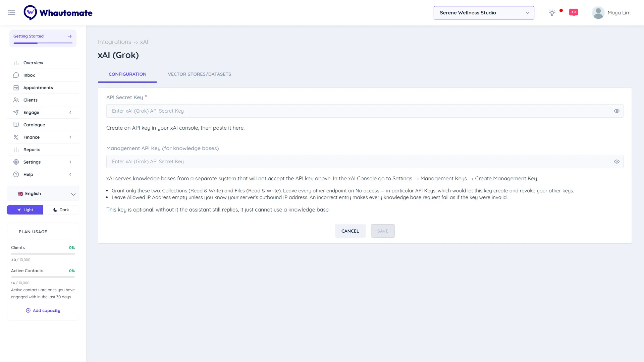
Task: Switch to Light theme
Action: pyautogui.click(x=25, y=210)
